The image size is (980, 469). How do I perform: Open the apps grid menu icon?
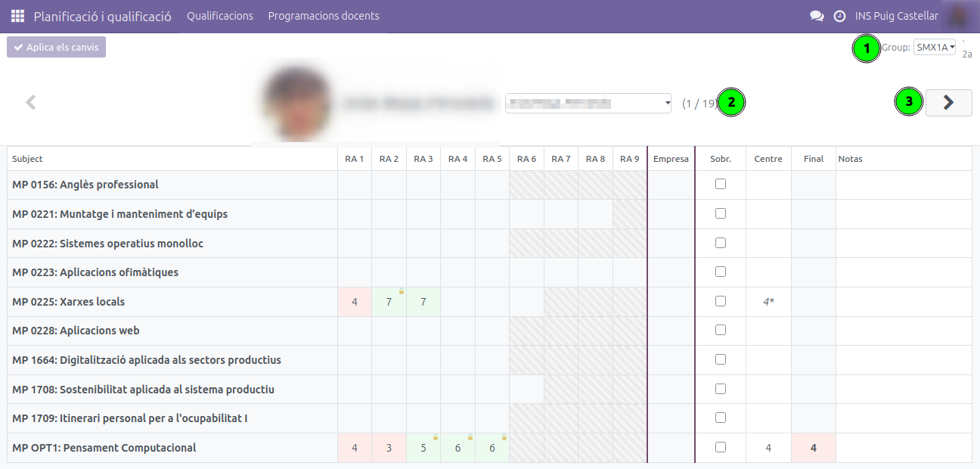pos(17,16)
